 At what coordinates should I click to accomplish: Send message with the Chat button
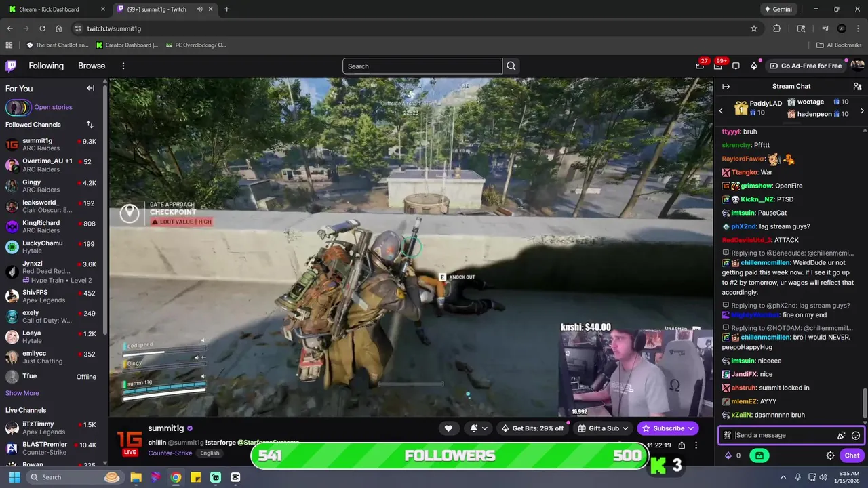pos(852,455)
